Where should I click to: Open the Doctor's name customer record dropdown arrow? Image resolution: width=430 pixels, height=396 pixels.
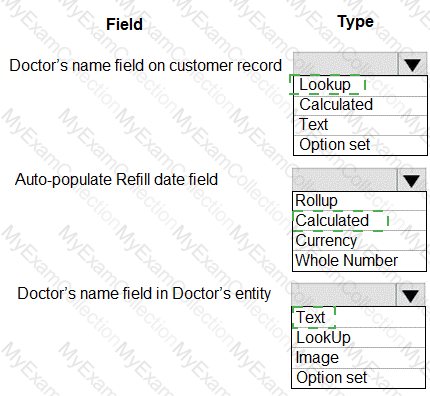click(x=412, y=64)
